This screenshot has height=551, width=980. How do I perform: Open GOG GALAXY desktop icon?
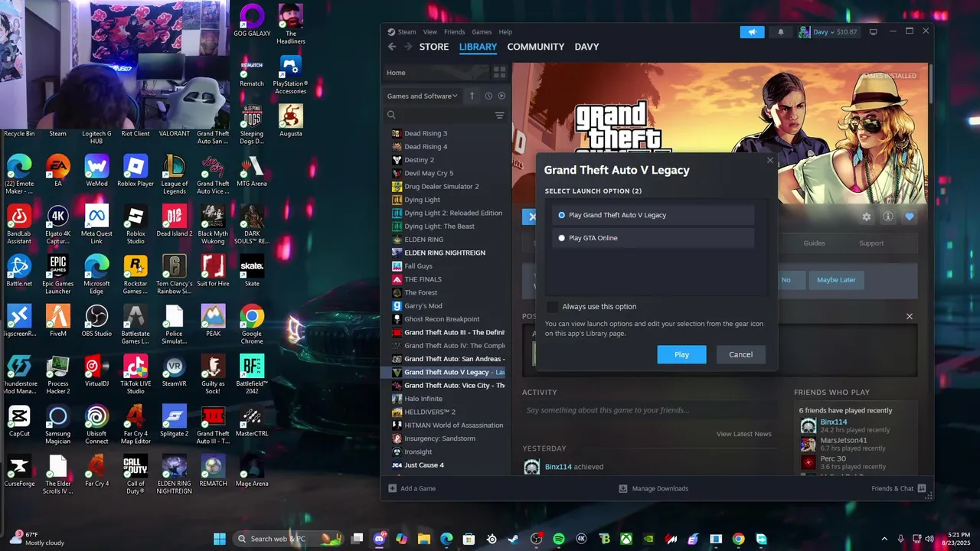pyautogui.click(x=252, y=21)
